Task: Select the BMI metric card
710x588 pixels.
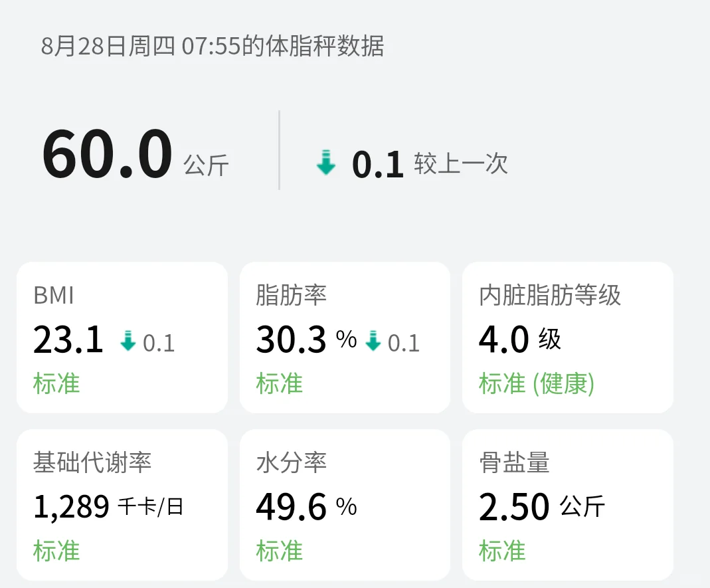Action: click(124, 336)
